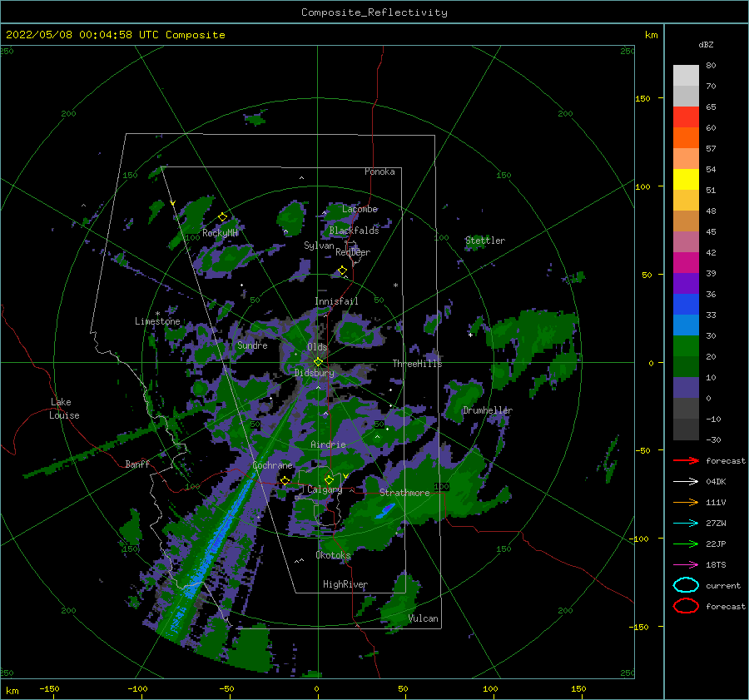This screenshot has width=749, height=700.
Task: Pick the bright yellow swatch between 54 and 51 dBZ
Action: [686, 180]
